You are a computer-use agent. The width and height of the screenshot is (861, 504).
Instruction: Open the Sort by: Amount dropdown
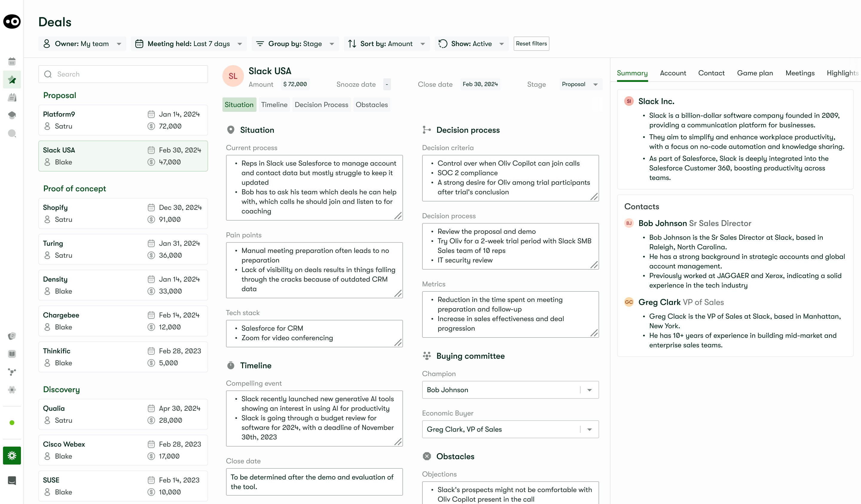[387, 44]
